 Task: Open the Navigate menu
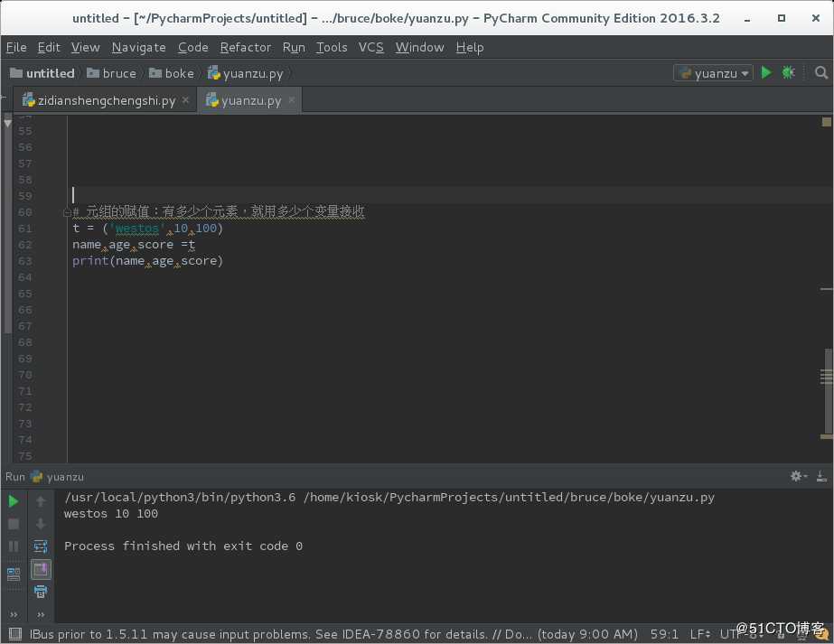point(138,47)
